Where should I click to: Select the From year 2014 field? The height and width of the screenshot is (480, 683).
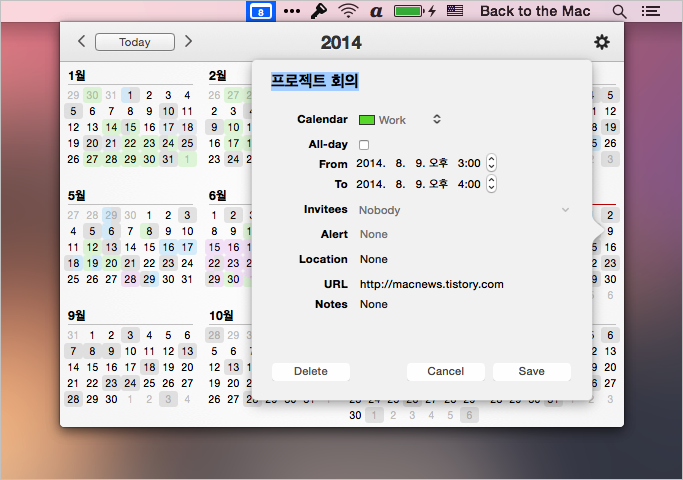pyautogui.click(x=371, y=163)
